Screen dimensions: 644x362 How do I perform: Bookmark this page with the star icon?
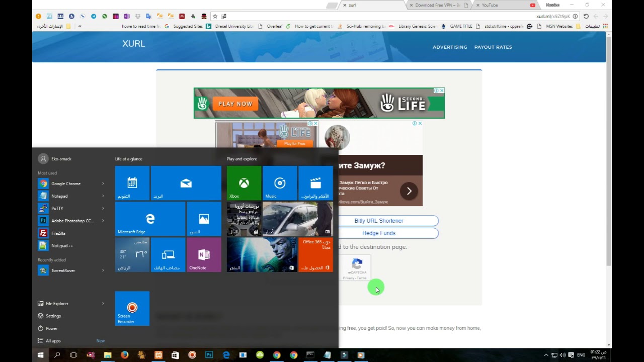point(215,16)
